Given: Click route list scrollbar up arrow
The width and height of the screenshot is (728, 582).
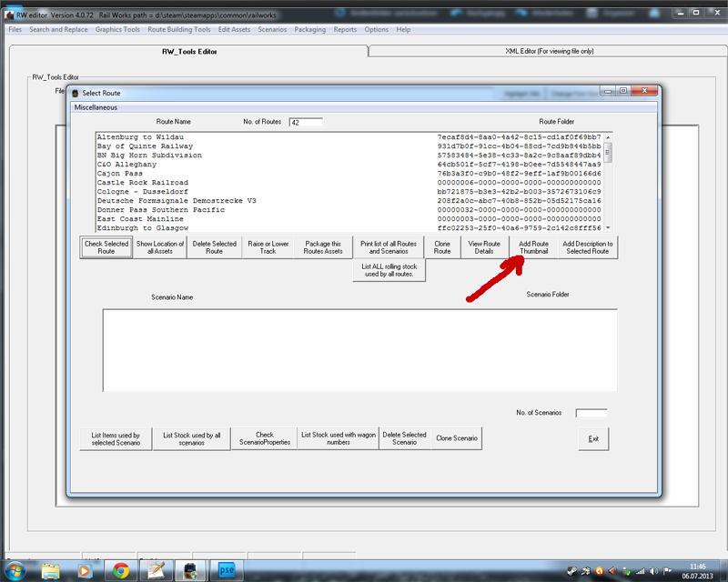Looking at the screenshot, I should (x=608, y=137).
